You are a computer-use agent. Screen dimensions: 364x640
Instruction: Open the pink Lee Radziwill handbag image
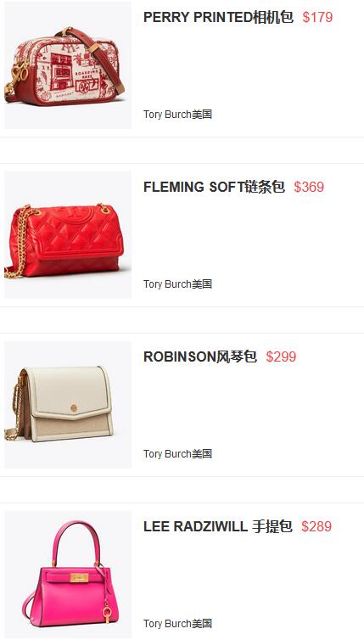coord(68,575)
